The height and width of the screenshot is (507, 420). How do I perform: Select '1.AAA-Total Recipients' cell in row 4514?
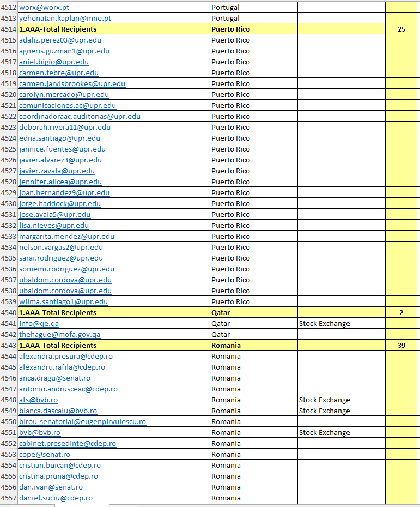114,29
